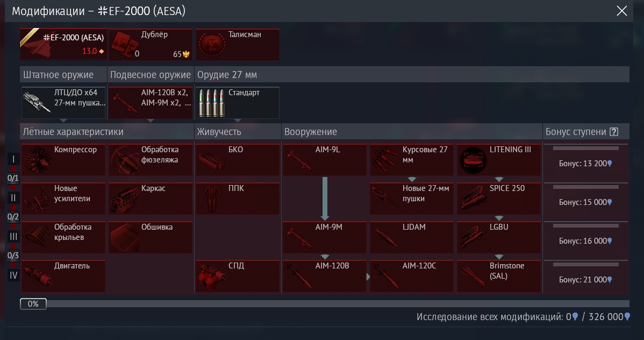Open the Стандарт 27 mm belt selector
The image size is (644, 340).
238,103
